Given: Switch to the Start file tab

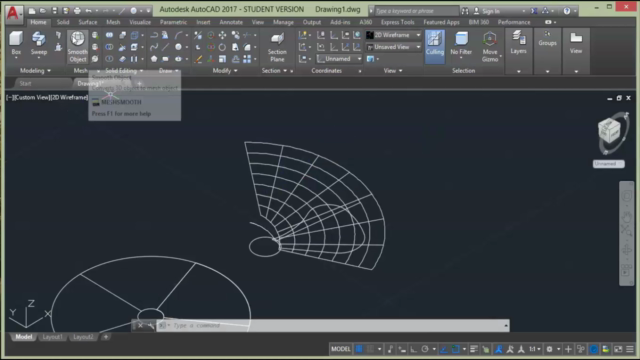Looking at the screenshot, I should click(25, 83).
